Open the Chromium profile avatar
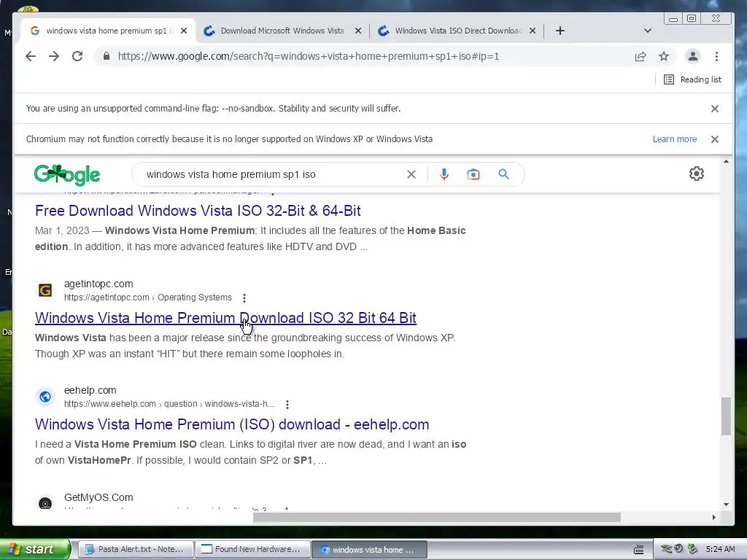Image resolution: width=747 pixels, height=560 pixels. pyautogui.click(x=693, y=56)
